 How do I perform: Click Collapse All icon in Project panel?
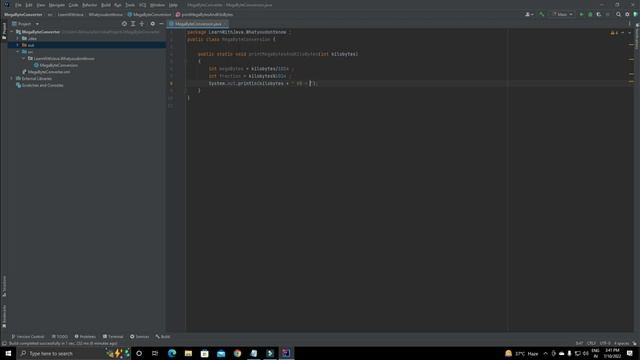pyautogui.click(x=142, y=24)
